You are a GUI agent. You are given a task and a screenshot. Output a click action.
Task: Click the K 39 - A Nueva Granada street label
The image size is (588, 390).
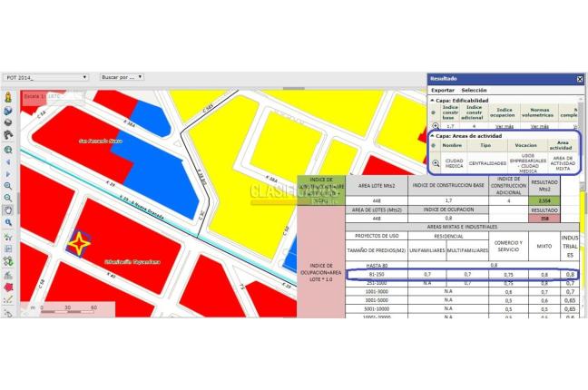coord(142,208)
